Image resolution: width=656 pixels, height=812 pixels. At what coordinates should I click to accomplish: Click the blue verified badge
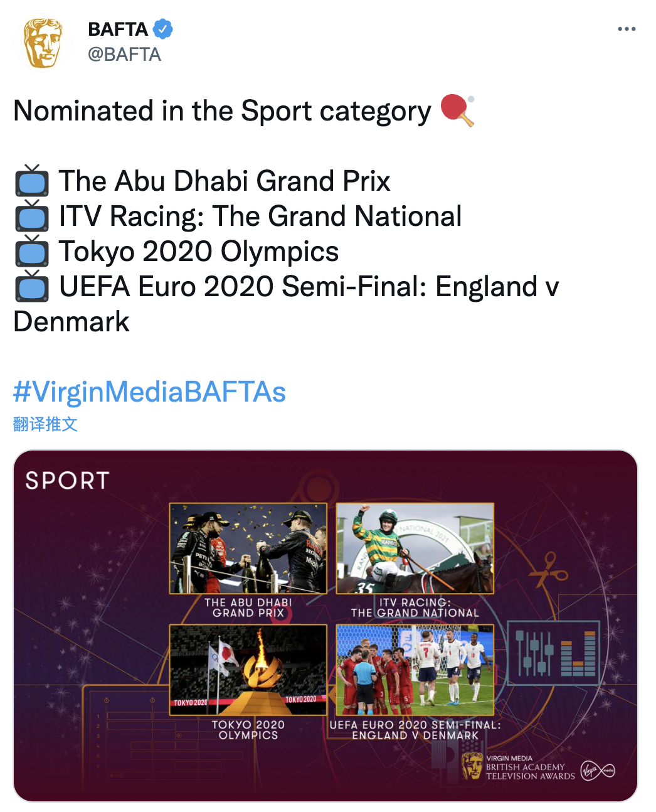tap(163, 29)
